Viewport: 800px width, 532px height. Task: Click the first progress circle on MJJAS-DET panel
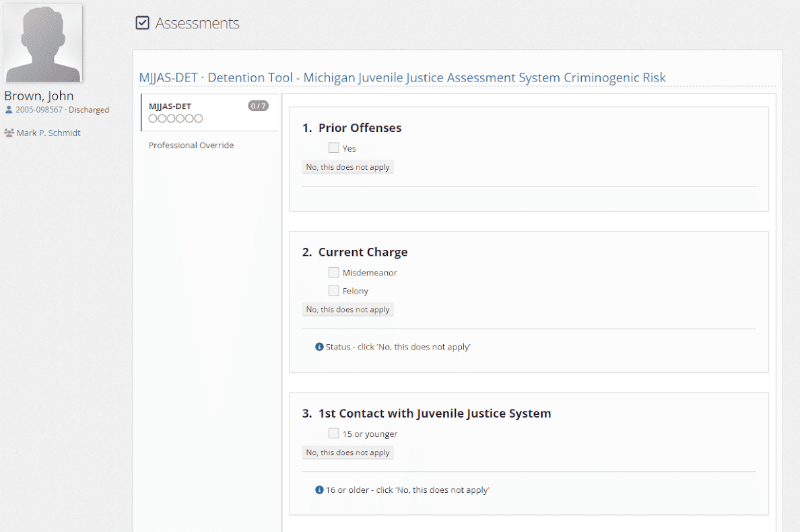click(x=154, y=118)
